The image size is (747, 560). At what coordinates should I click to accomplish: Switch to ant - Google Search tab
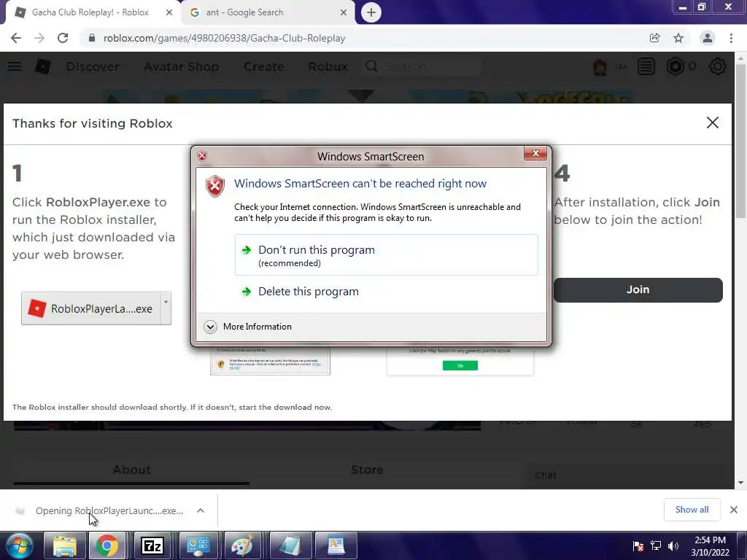pyautogui.click(x=268, y=12)
